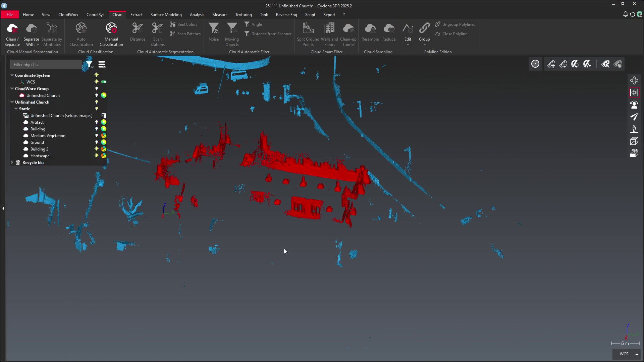Viewport: 644px width, 362px height.
Task: Expand the Recycle bin tree node
Action: pyautogui.click(x=12, y=162)
